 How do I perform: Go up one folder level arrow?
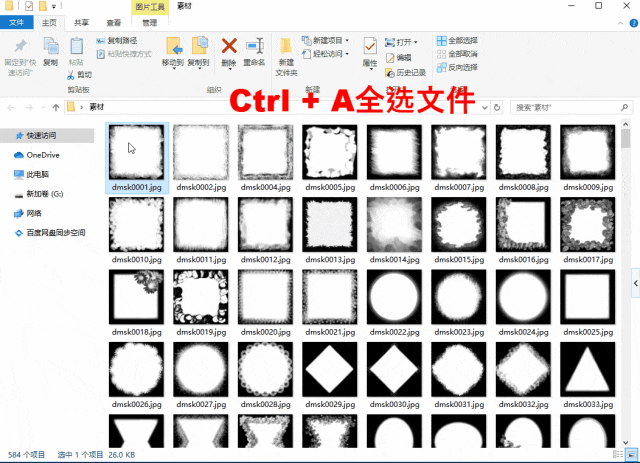coord(56,107)
